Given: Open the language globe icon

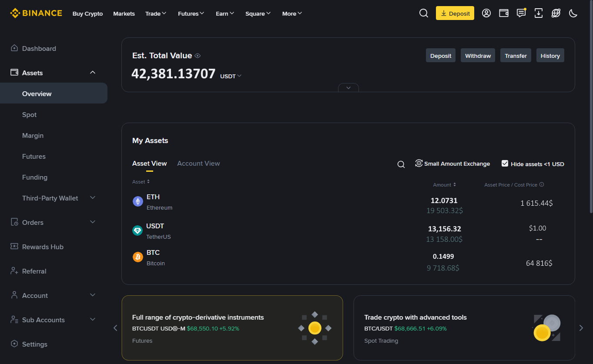Looking at the screenshot, I should click(x=556, y=13).
